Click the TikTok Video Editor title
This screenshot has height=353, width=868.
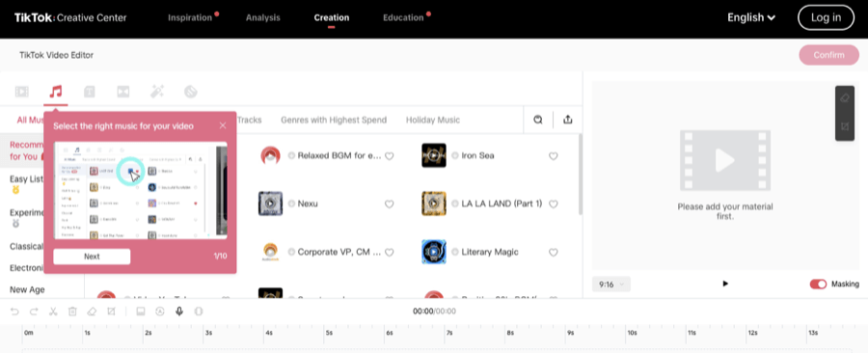(57, 55)
